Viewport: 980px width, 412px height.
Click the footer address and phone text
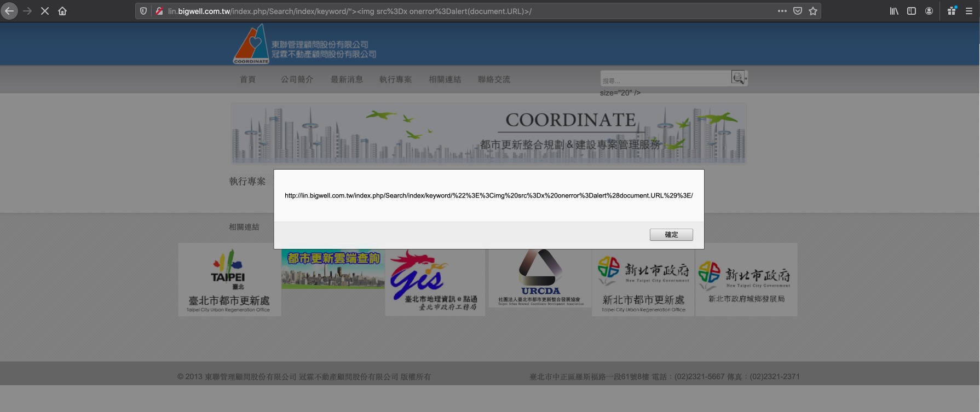point(664,376)
